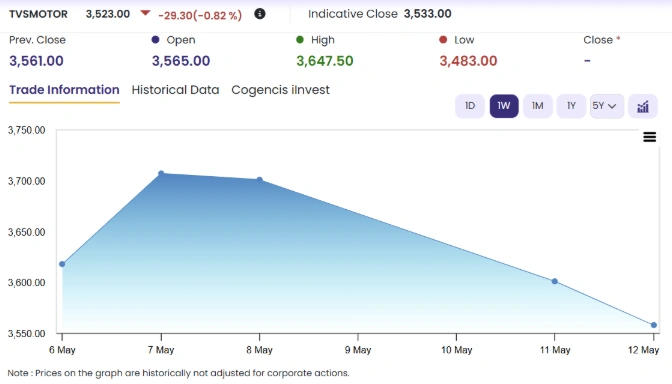Click the 7 May data point
672x384 pixels.
[161, 174]
